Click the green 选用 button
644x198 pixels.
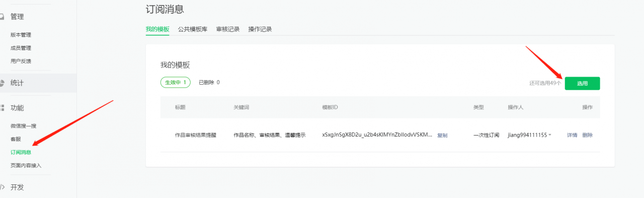click(x=582, y=83)
